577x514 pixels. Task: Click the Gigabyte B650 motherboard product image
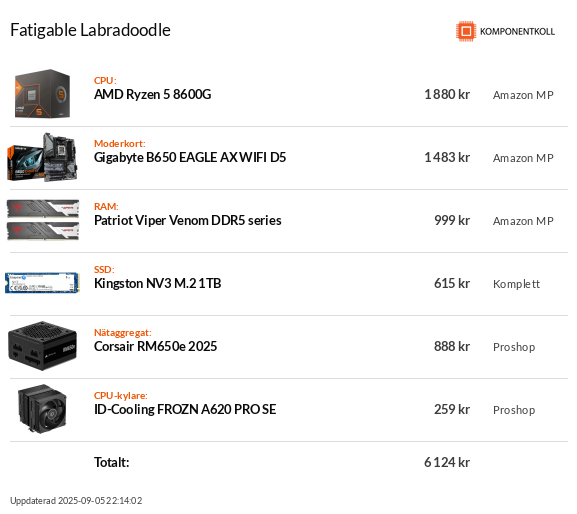[42, 157]
